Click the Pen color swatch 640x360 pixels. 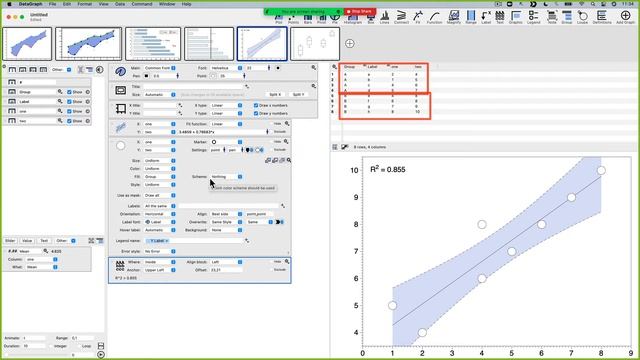[146, 76]
